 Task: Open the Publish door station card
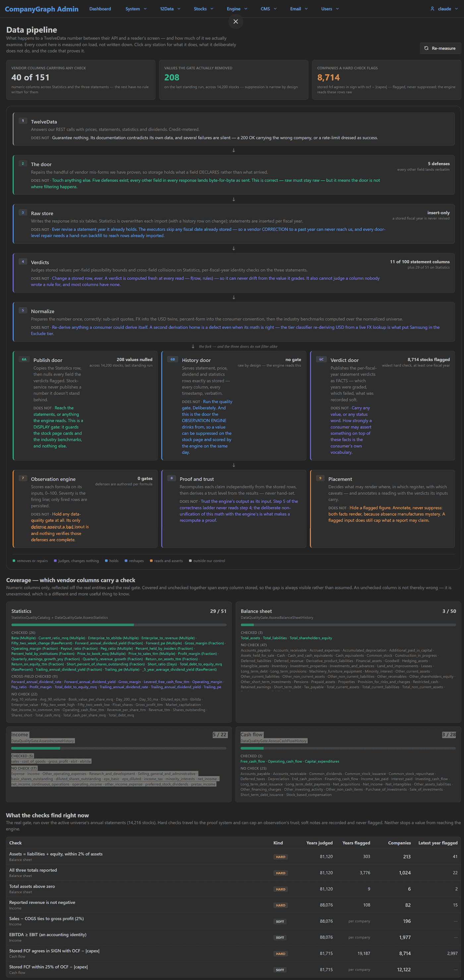(85, 406)
